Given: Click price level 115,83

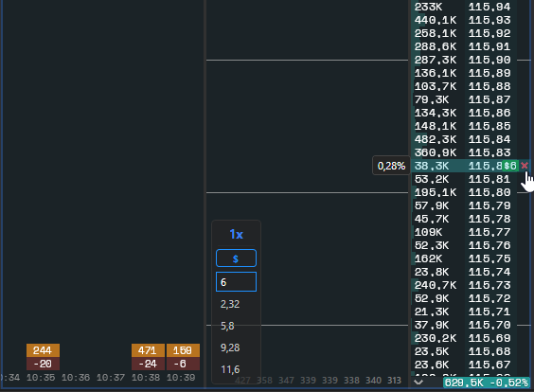Looking at the screenshot, I should pyautogui.click(x=489, y=152).
